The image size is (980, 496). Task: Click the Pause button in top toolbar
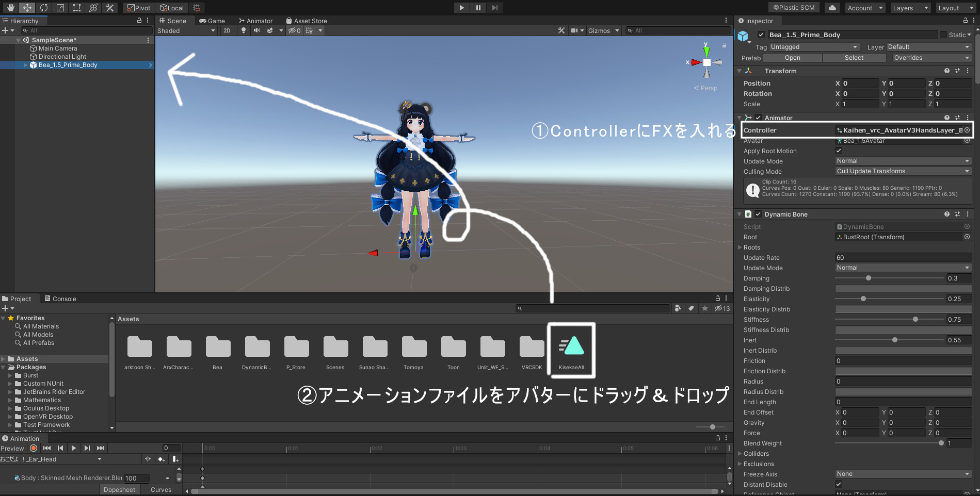pyautogui.click(x=478, y=8)
